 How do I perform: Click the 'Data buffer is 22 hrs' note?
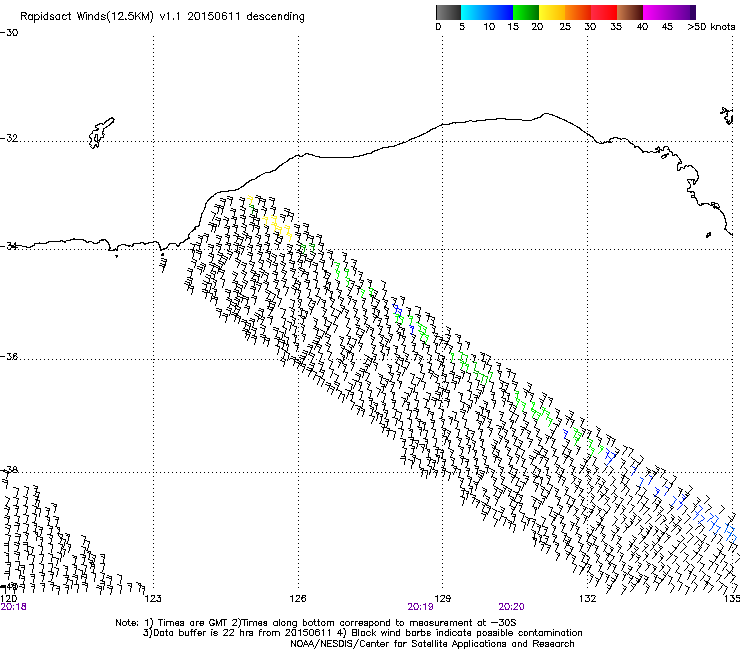click(x=362, y=633)
